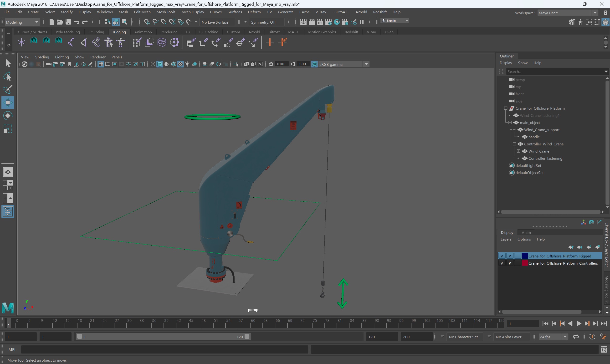This screenshot has width=610, height=364.
Task: Toggle the loop playback button
Action: pyautogui.click(x=576, y=337)
